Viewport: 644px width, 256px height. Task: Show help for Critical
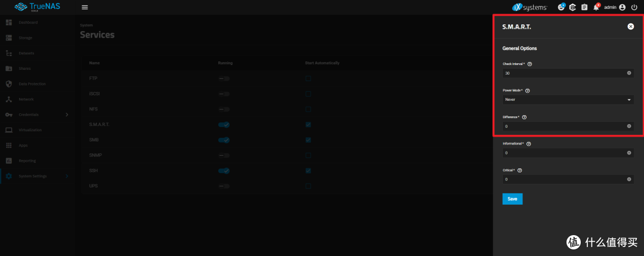pyautogui.click(x=519, y=170)
